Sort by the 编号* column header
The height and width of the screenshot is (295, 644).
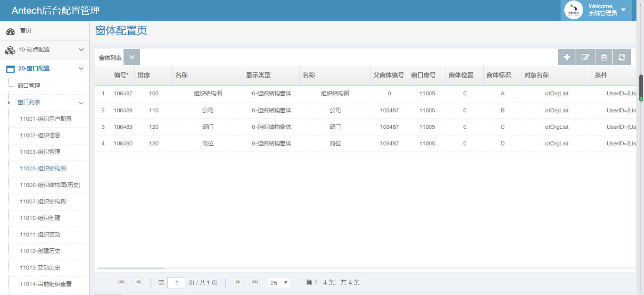coord(123,75)
